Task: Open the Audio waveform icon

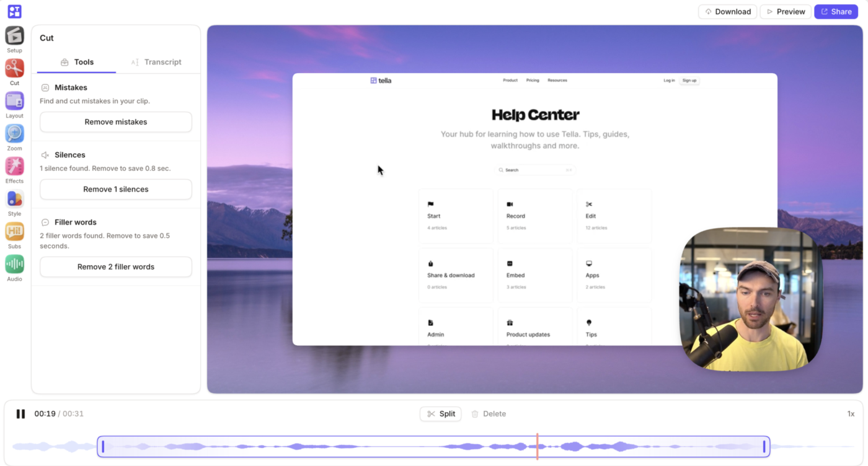Action: coord(14,264)
